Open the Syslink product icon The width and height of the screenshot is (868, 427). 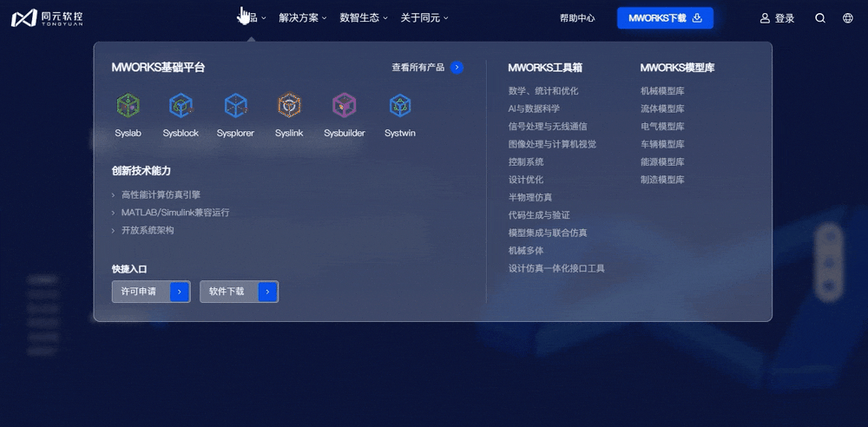(289, 105)
